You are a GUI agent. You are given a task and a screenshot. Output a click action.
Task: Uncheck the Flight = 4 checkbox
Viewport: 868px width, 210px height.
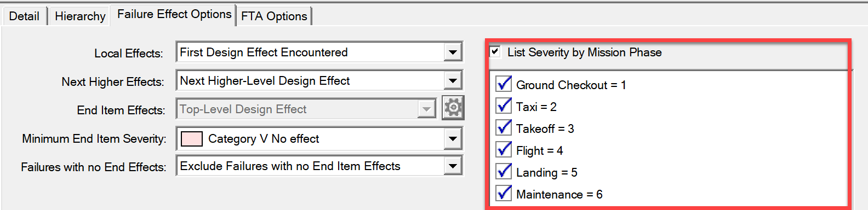pos(504,150)
